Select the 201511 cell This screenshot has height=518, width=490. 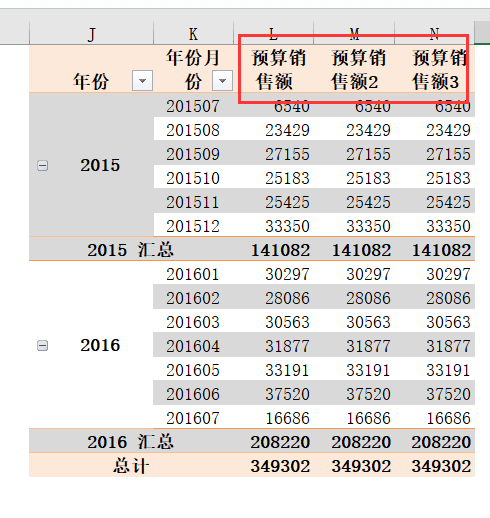pos(193,202)
